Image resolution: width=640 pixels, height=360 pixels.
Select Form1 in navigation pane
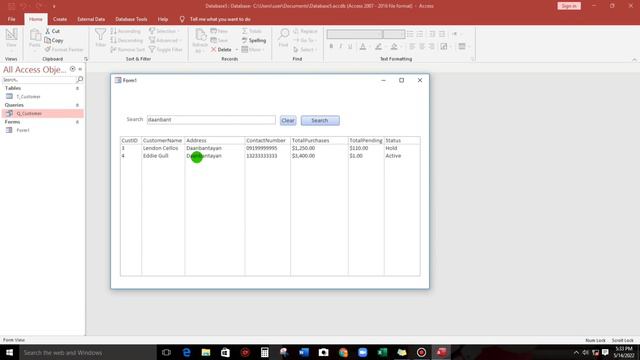(23, 130)
